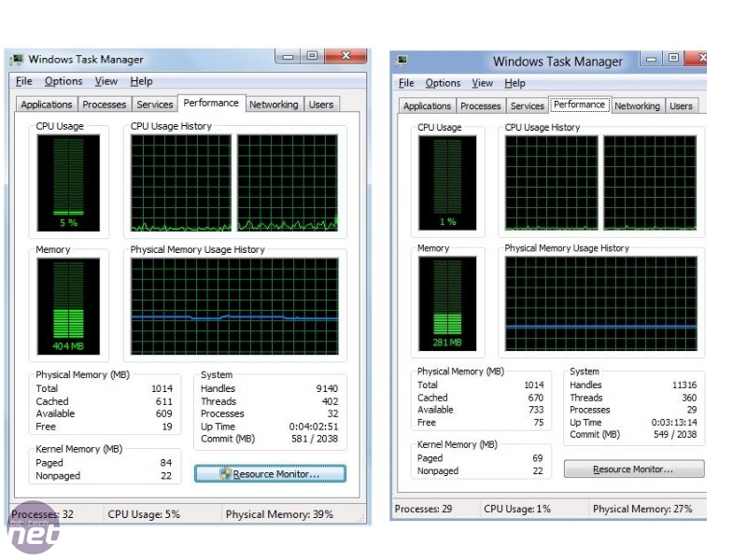Switch to Applications tab in the left window
747x560 pixels.
click(x=46, y=105)
